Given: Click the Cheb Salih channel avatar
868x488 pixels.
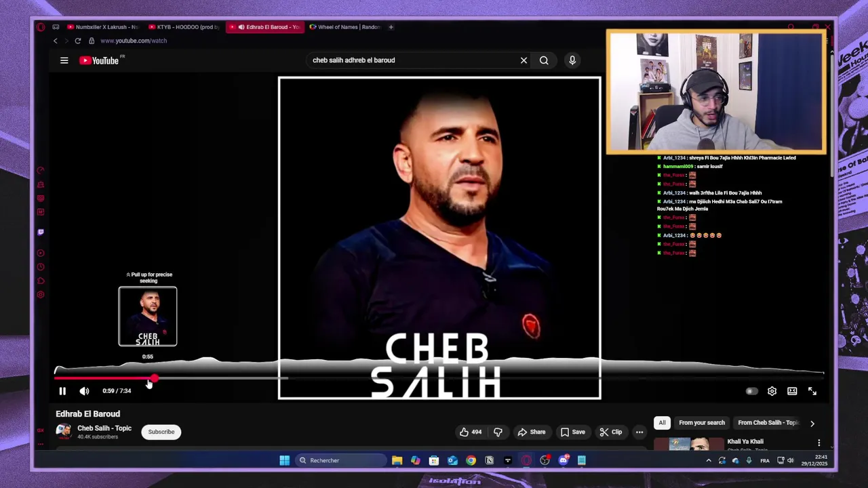Looking at the screenshot, I should point(64,432).
